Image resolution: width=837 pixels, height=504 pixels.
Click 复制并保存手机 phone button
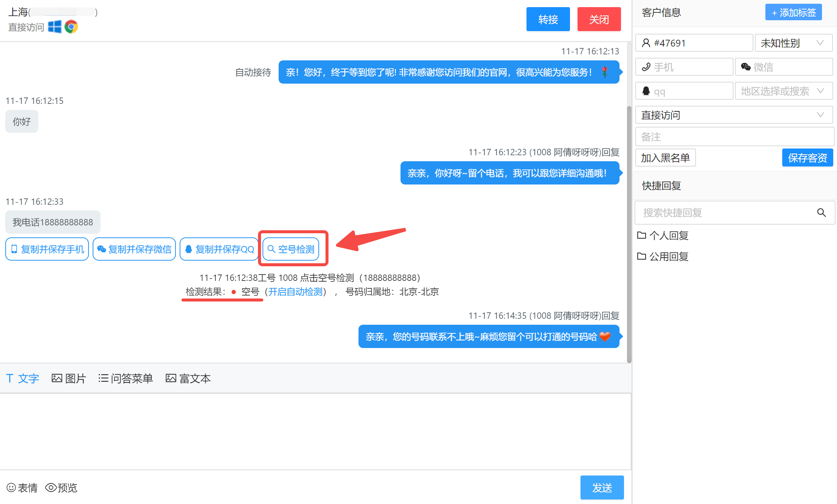coord(47,249)
